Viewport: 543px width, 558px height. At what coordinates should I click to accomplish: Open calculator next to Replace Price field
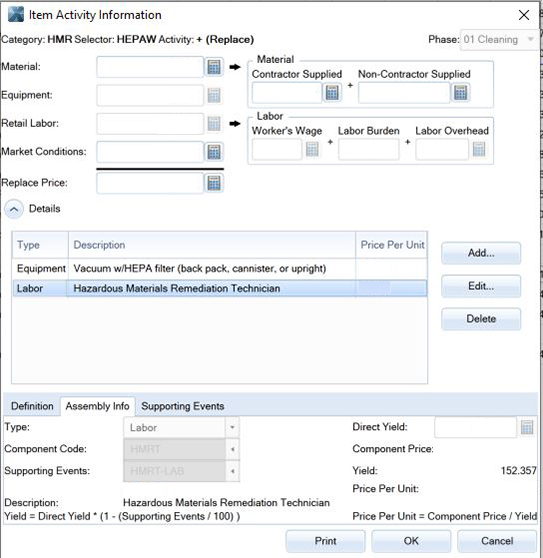coord(214,183)
